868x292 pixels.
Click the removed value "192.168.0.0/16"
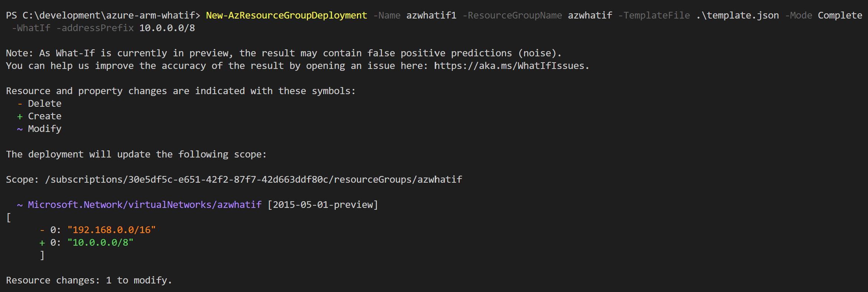coord(112,230)
